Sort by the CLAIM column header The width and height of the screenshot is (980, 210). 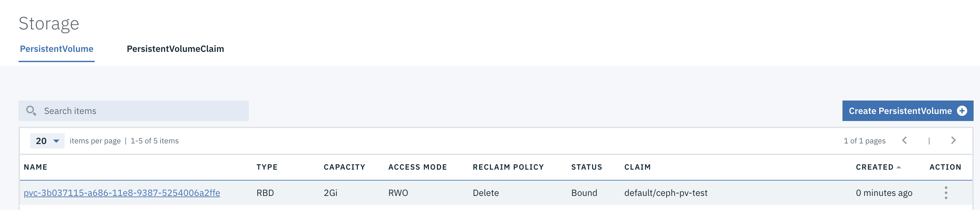point(638,167)
